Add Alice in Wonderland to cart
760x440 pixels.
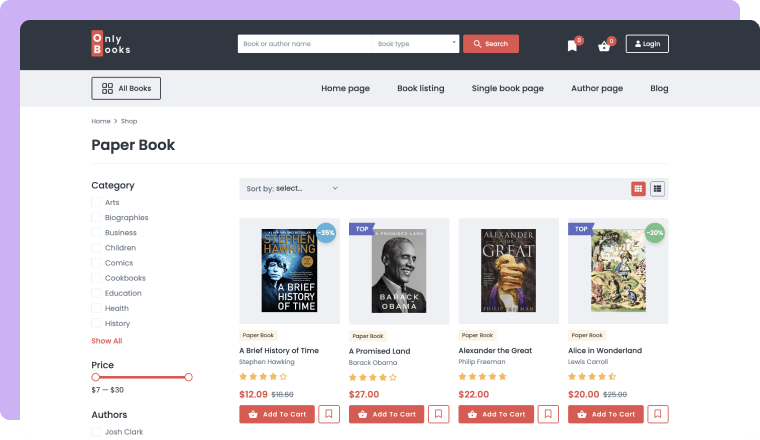[x=605, y=414]
